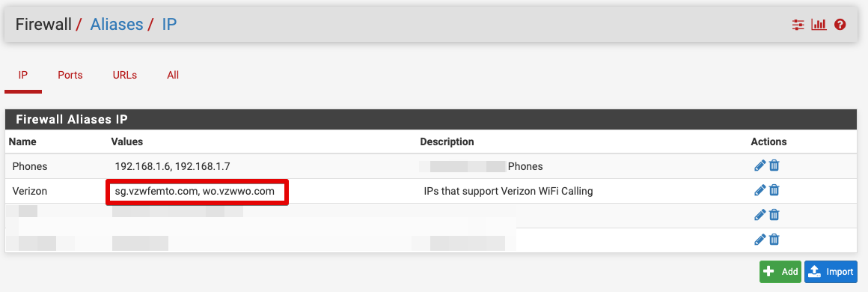The width and height of the screenshot is (868, 292).
Task: Delete the Phones alias using trash icon
Action: point(774,165)
